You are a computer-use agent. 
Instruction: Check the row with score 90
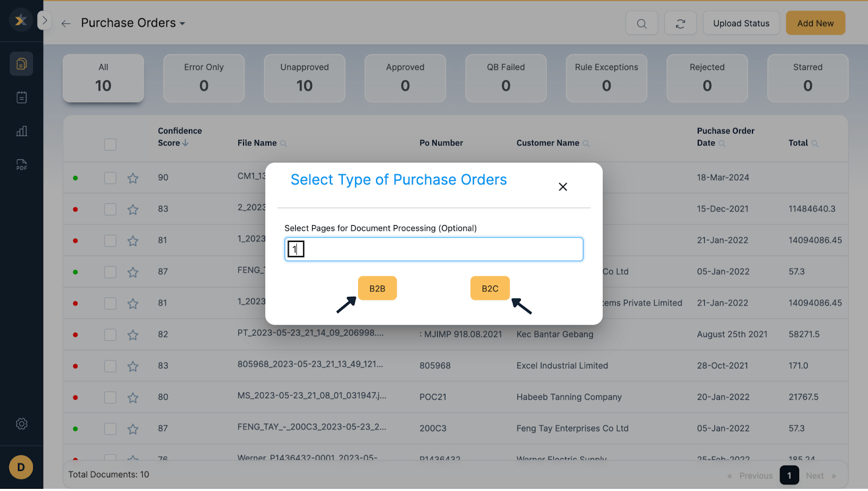[x=110, y=178]
